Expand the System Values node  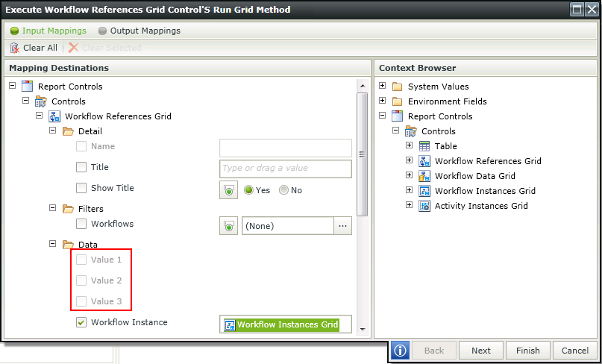[382, 85]
